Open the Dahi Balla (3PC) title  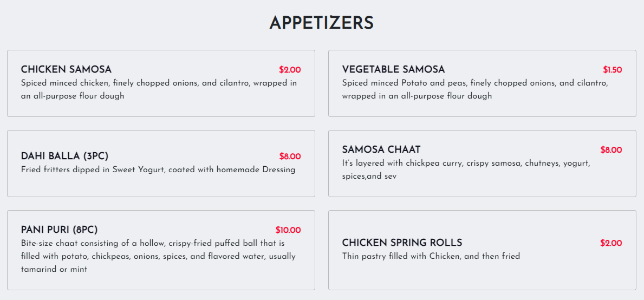pos(64,156)
